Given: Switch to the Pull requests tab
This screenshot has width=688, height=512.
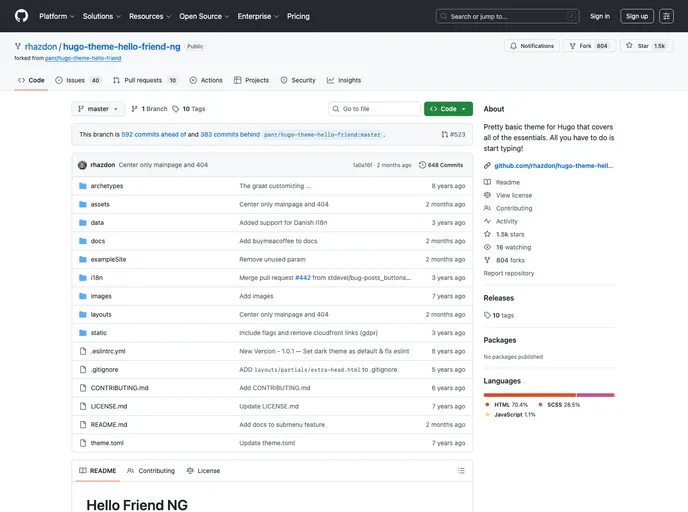Looking at the screenshot, I should point(145,80).
